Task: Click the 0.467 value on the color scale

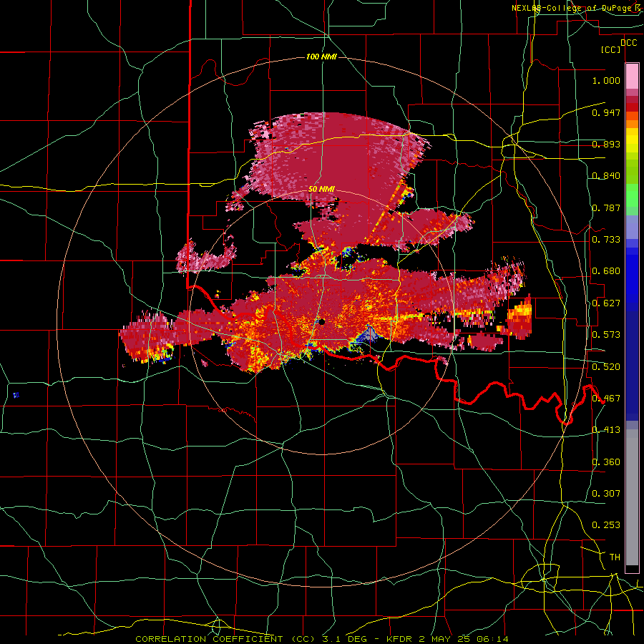Action: [x=606, y=399]
